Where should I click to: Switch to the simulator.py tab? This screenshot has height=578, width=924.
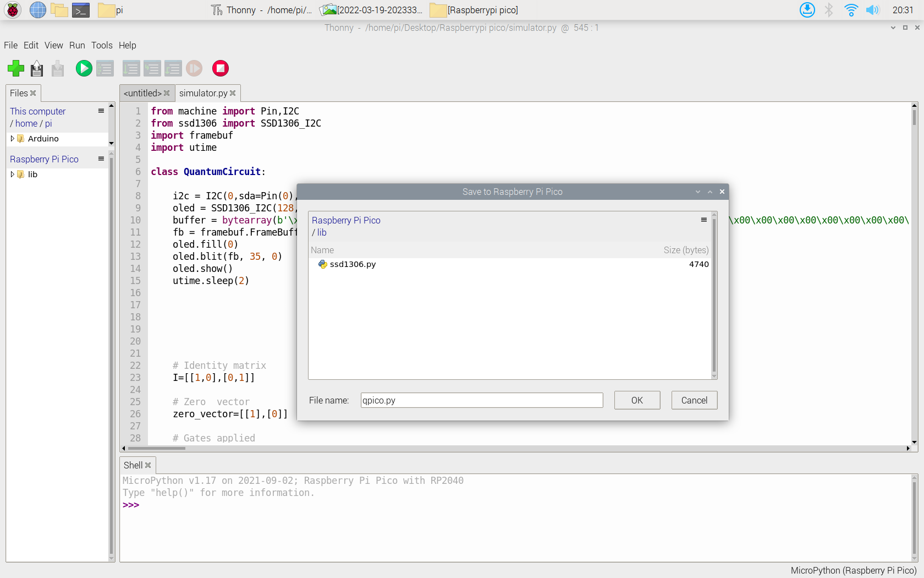203,93
